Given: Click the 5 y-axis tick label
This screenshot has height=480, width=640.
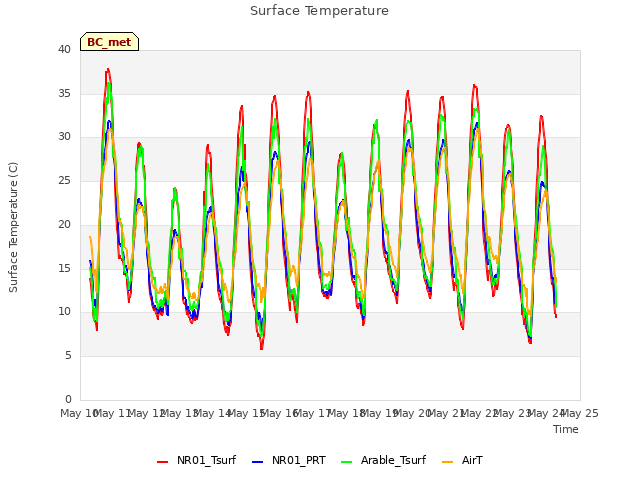Looking at the screenshot, I should pos(68,355).
